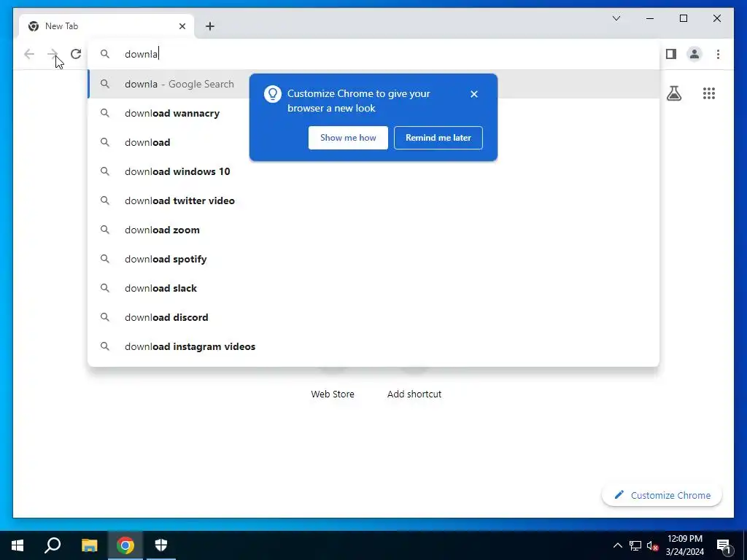Open the profile avatar menu
Screen dimensions: 747x560
tap(694, 54)
